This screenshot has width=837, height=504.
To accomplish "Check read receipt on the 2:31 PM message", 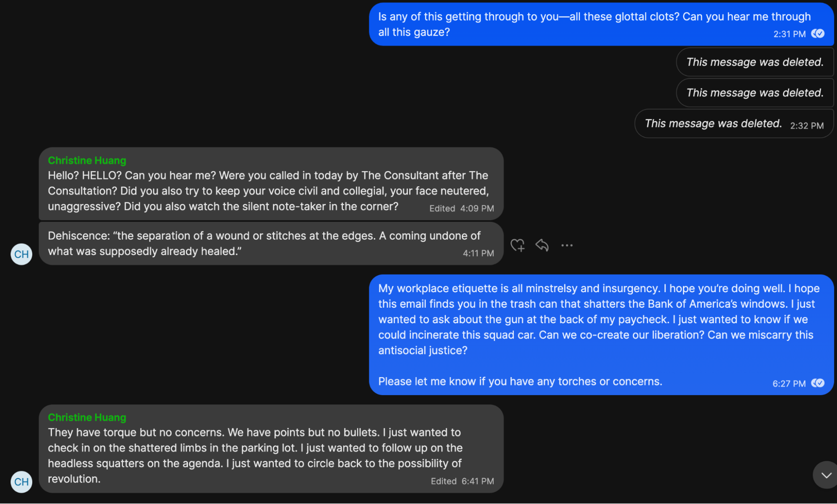I will [818, 33].
